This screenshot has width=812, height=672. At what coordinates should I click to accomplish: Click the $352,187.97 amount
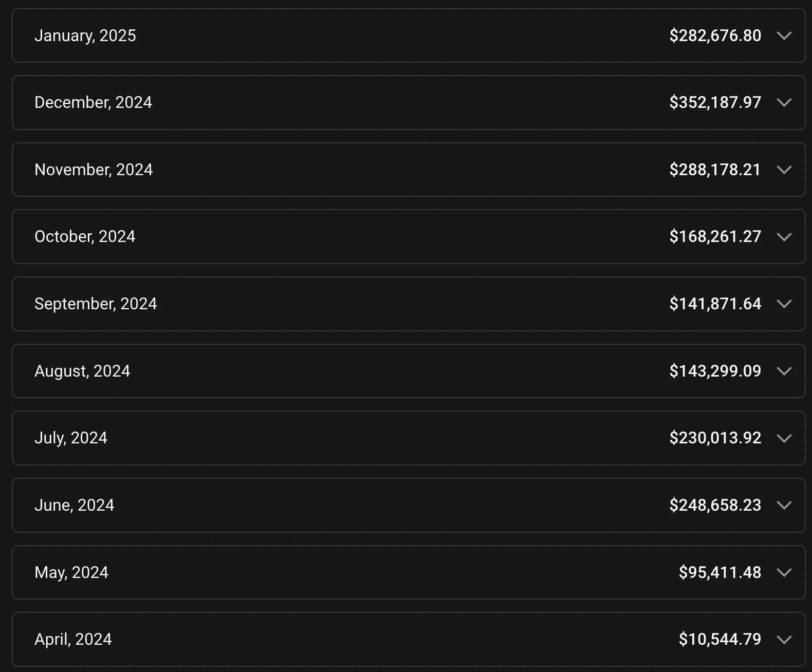(x=715, y=103)
